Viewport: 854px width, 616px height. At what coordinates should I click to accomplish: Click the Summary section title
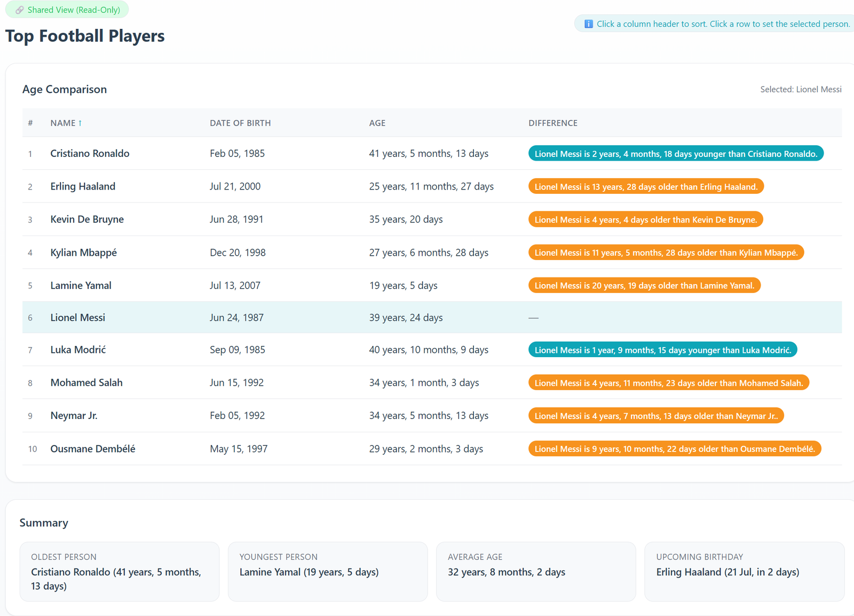pyautogui.click(x=44, y=523)
